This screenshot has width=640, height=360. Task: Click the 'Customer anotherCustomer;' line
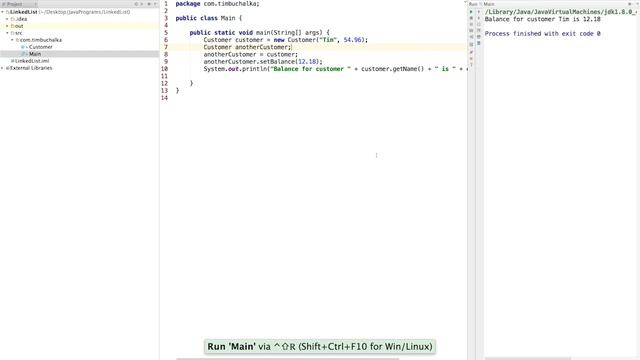[247, 47]
